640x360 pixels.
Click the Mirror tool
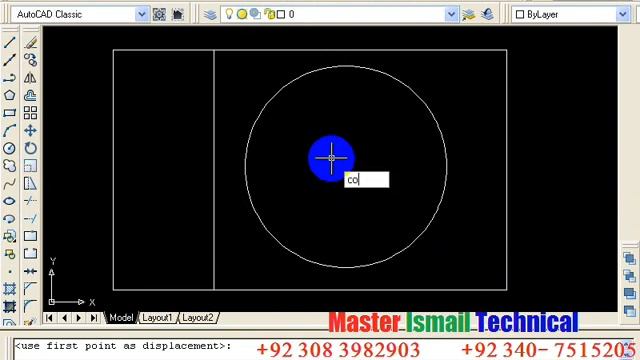[31, 78]
